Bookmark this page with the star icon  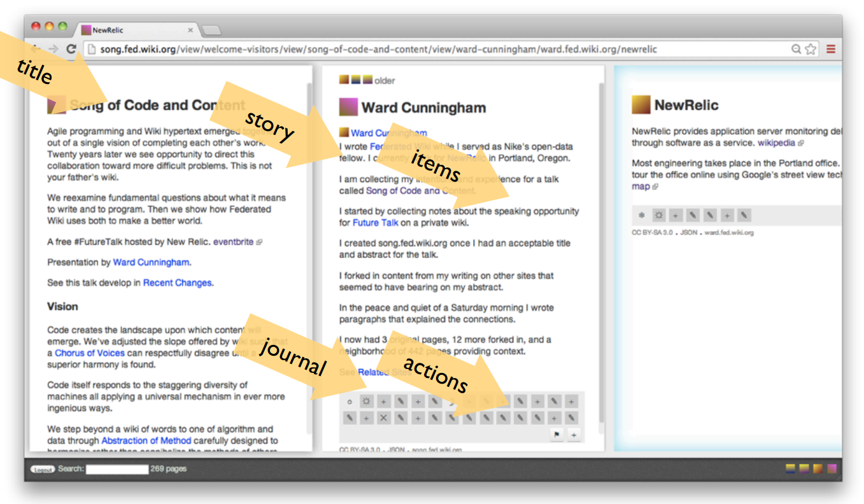(x=811, y=49)
